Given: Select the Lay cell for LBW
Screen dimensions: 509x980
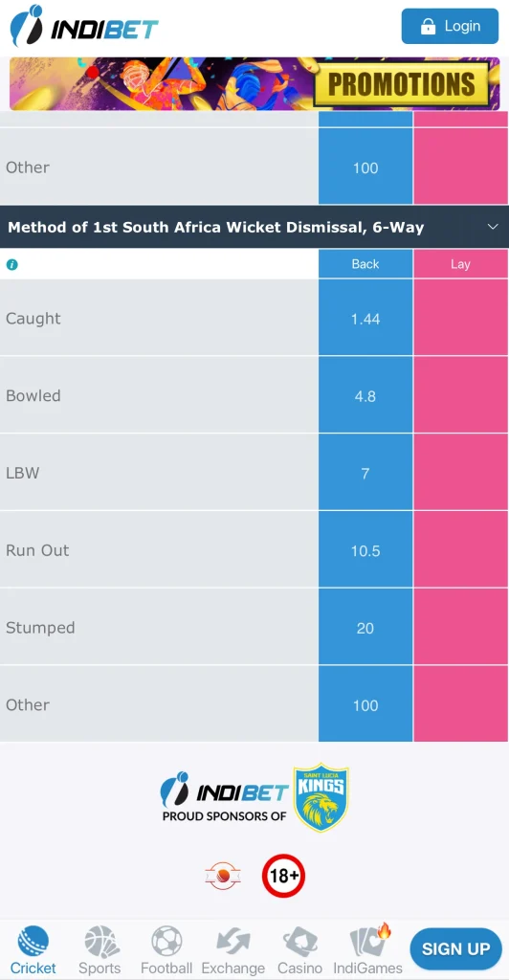Looking at the screenshot, I should point(460,473).
